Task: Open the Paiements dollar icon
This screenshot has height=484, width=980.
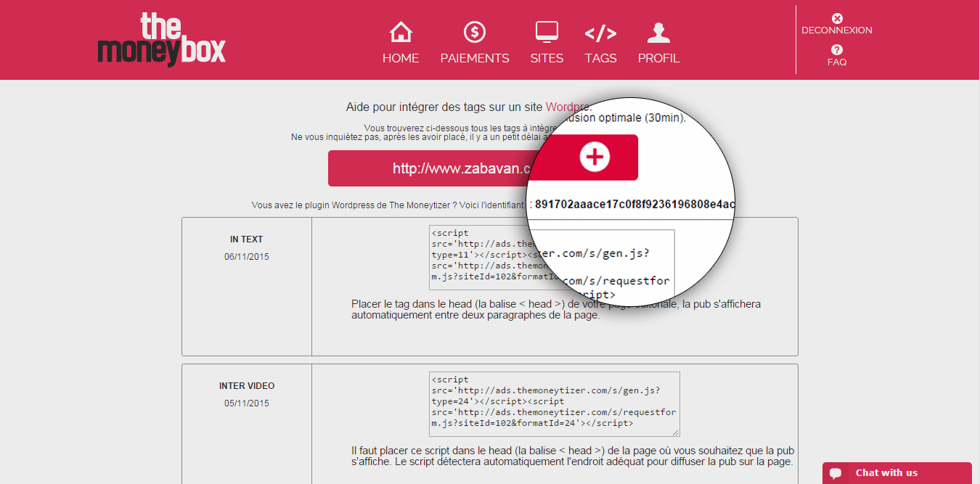Action: [x=475, y=32]
